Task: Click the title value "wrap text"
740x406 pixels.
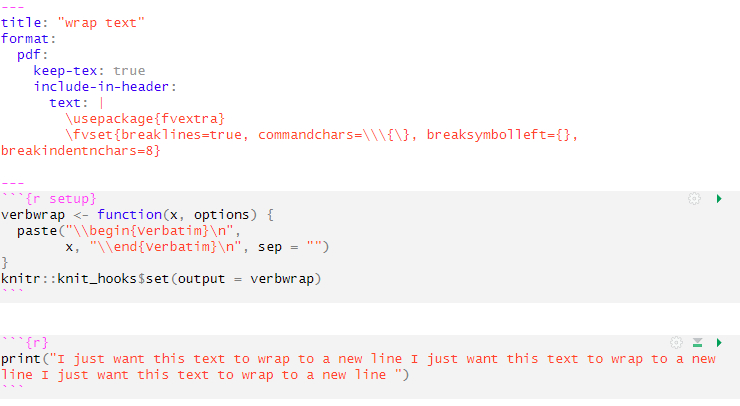Action: 103,22
